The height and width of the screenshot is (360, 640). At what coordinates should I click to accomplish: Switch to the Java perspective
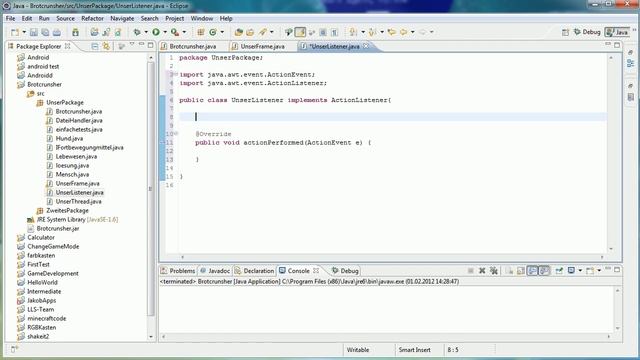[x=617, y=32]
